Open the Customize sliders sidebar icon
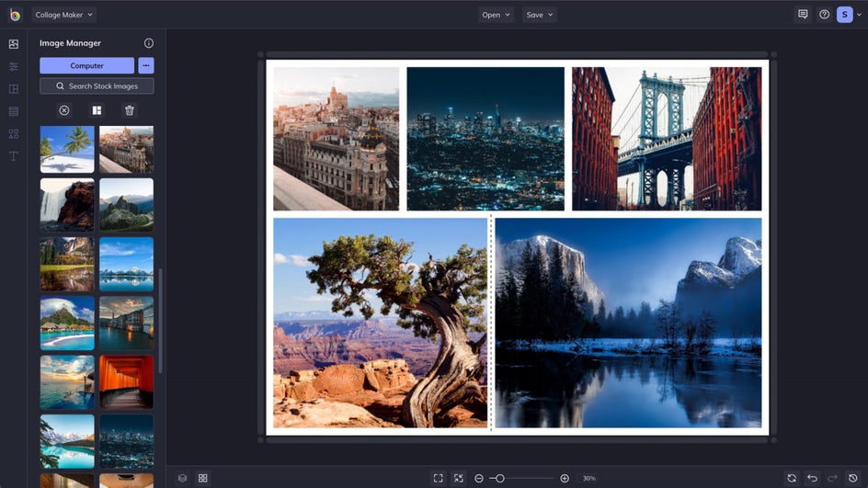 [x=14, y=66]
